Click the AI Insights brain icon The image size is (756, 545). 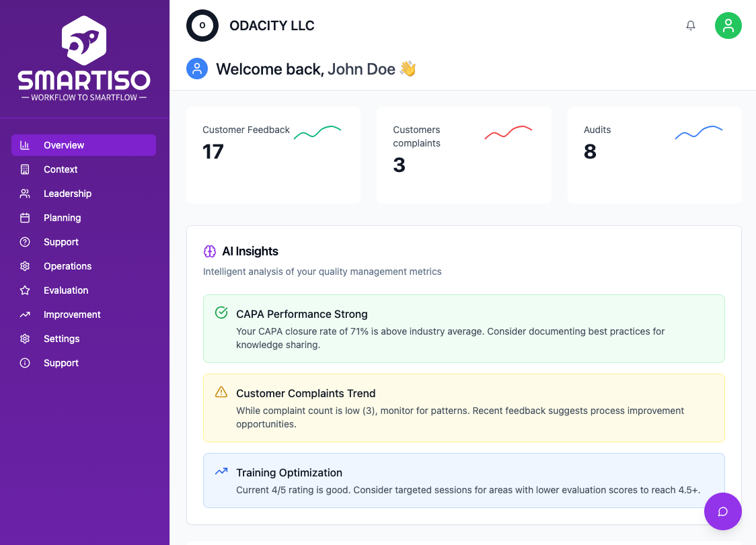(210, 251)
